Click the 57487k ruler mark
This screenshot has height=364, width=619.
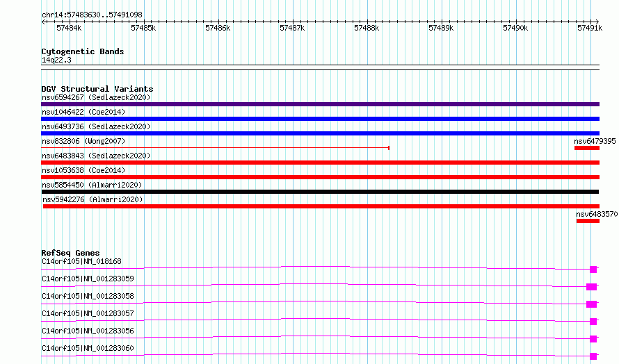coord(292,28)
